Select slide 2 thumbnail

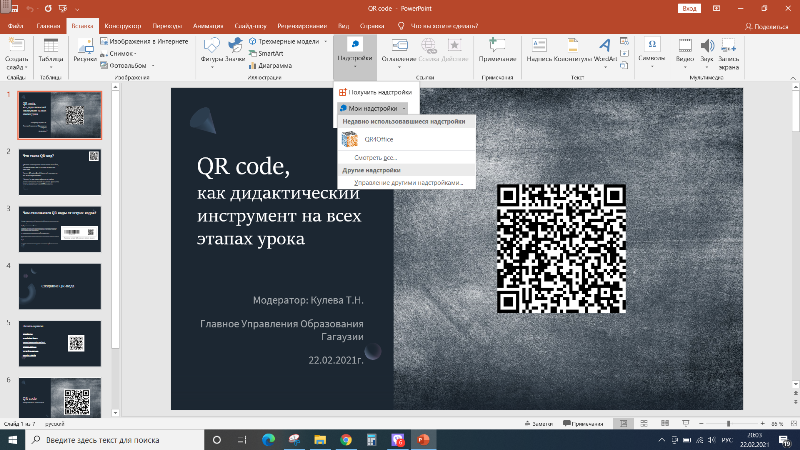pos(60,172)
